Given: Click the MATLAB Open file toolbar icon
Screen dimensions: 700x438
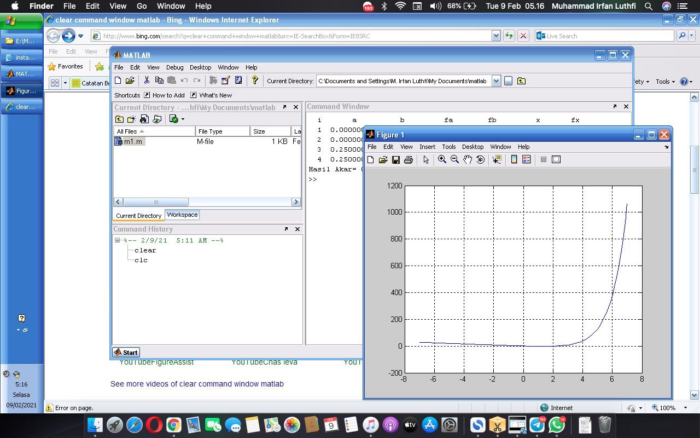Looking at the screenshot, I should coord(130,81).
